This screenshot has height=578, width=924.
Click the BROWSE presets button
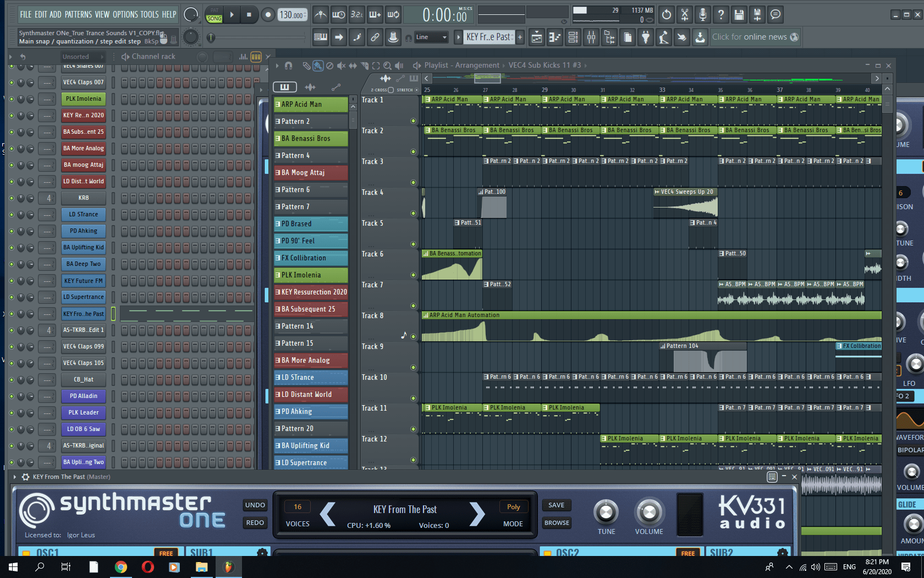click(557, 522)
